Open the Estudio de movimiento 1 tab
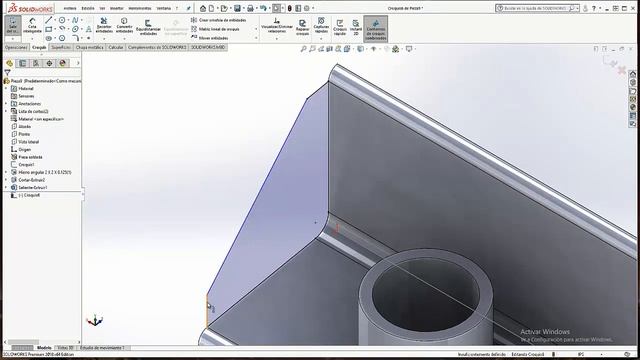 click(102, 348)
